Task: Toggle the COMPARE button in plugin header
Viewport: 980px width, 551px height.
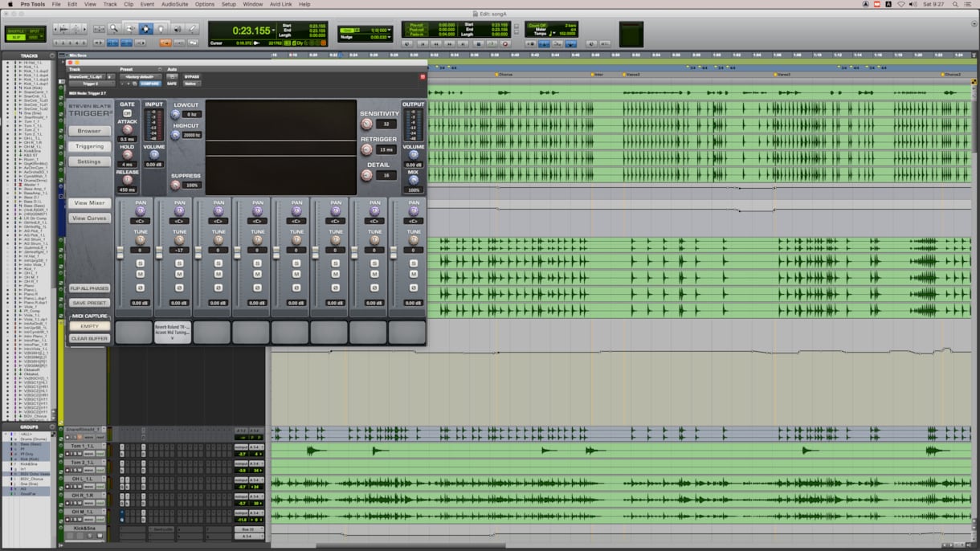Action: pyautogui.click(x=150, y=84)
